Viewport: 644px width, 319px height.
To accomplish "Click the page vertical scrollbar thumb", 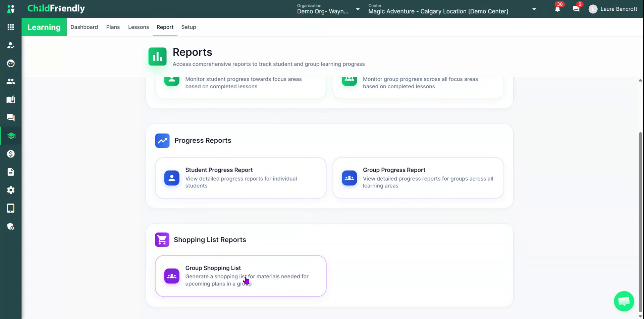I will (x=640, y=222).
